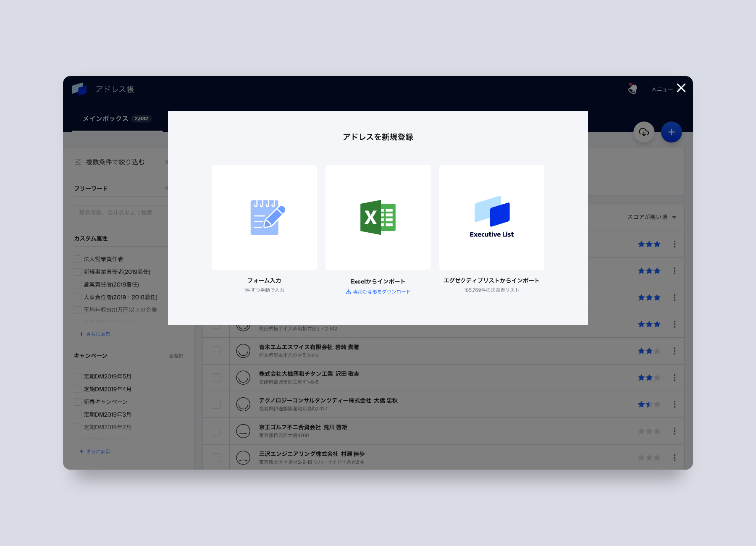Image resolution: width=756 pixels, height=546 pixels.
Task: Open the app logo in header
Action: point(79,89)
